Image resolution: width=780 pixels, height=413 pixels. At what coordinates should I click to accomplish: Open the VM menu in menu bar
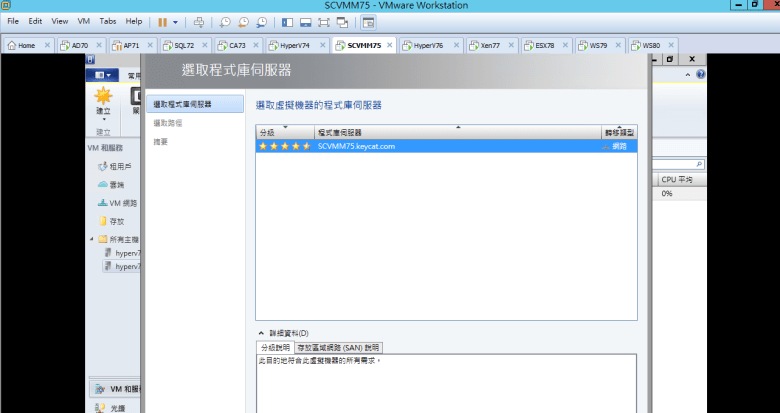click(x=84, y=21)
